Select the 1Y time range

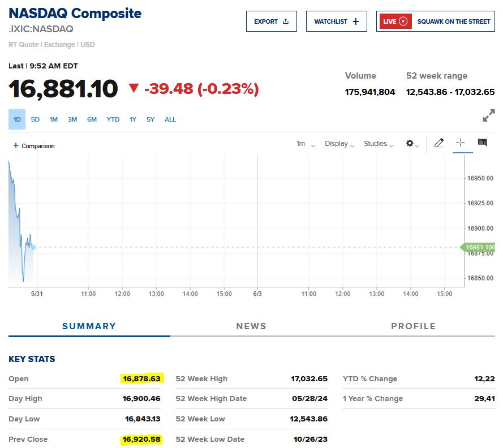point(133,119)
